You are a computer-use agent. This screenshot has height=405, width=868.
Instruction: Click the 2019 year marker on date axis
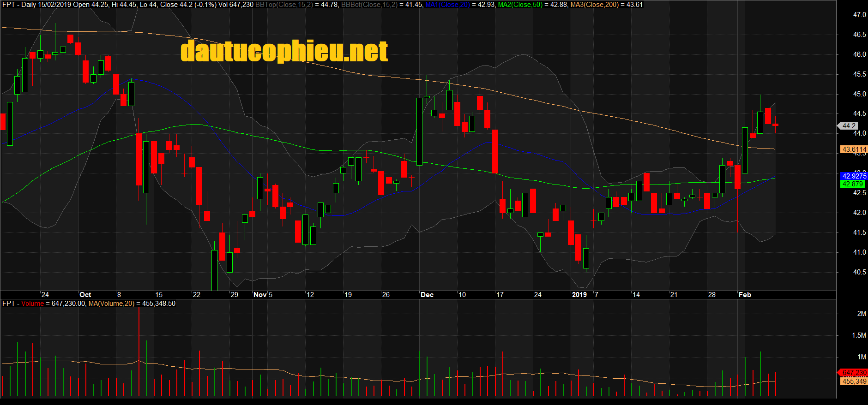579,295
